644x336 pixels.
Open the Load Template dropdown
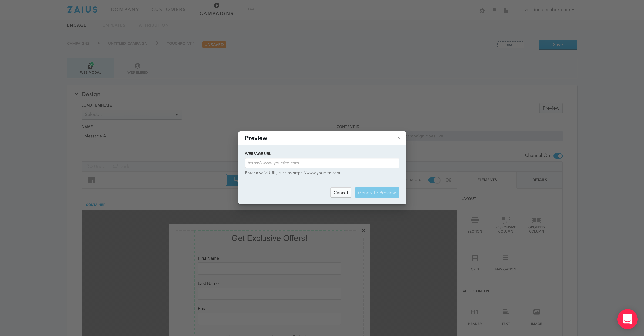pyautogui.click(x=132, y=114)
